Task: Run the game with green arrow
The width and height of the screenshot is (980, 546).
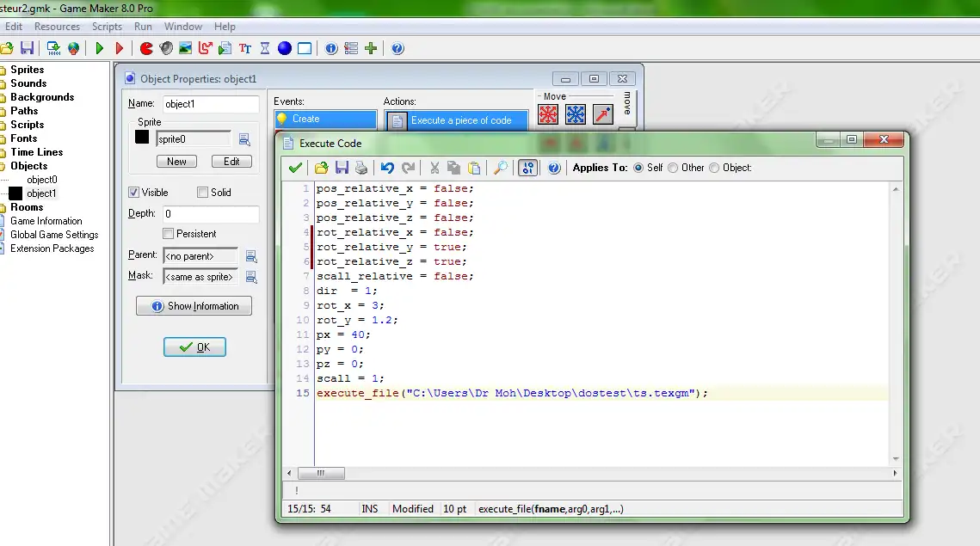Action: [99, 48]
